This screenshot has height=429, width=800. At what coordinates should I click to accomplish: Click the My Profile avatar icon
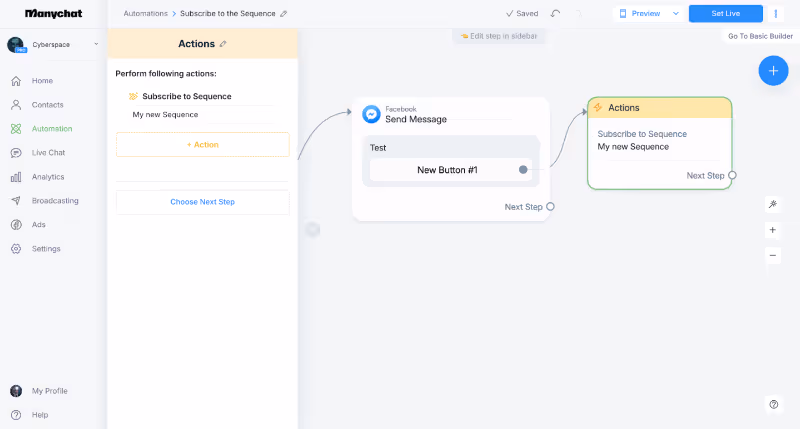click(x=16, y=391)
